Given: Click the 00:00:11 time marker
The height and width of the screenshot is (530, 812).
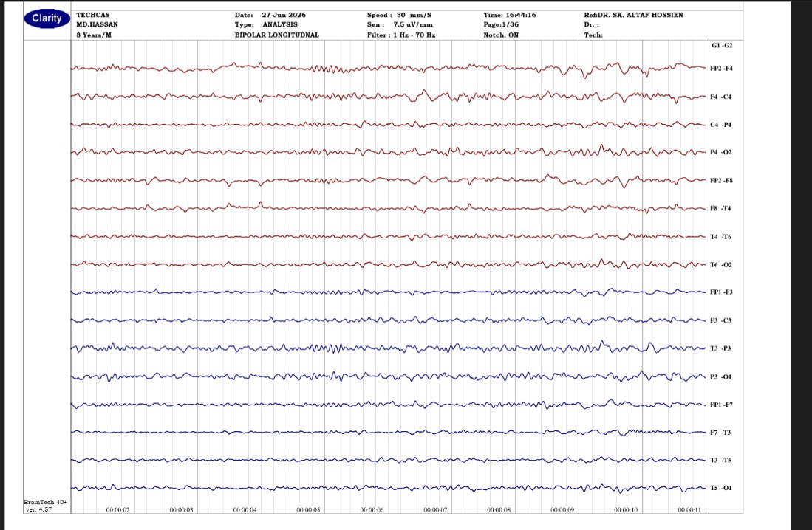Looking at the screenshot, I should (x=689, y=510).
